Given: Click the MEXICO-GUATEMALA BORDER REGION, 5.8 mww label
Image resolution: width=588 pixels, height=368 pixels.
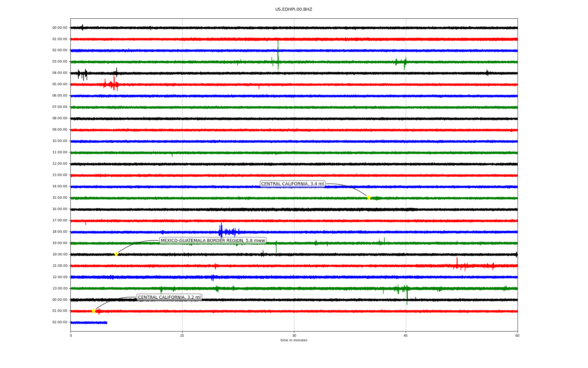Looking at the screenshot, I should pyautogui.click(x=213, y=241).
